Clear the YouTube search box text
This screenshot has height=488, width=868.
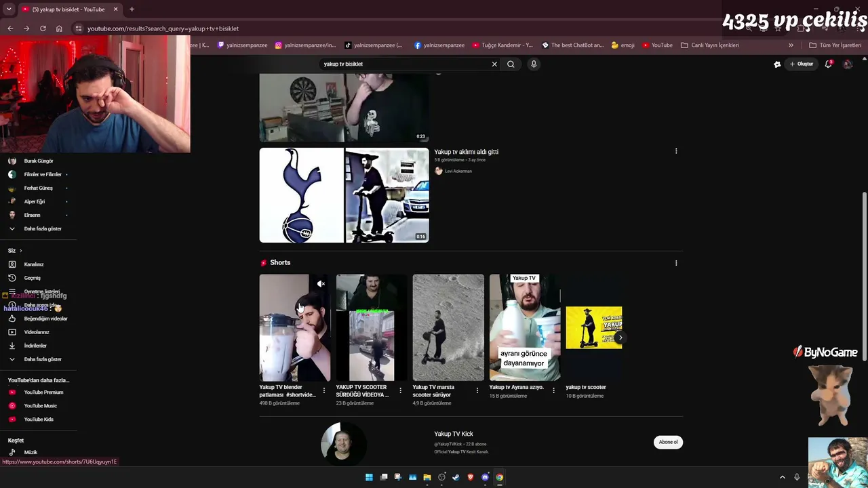[494, 64]
